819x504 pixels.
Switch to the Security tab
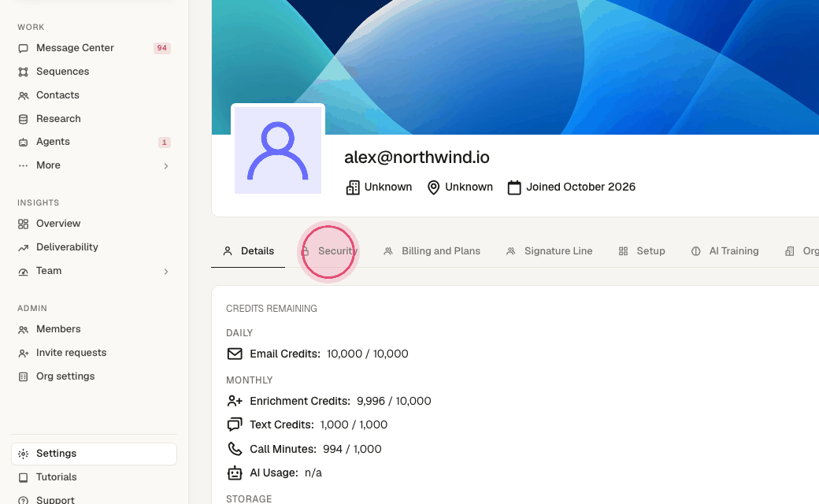tap(328, 251)
